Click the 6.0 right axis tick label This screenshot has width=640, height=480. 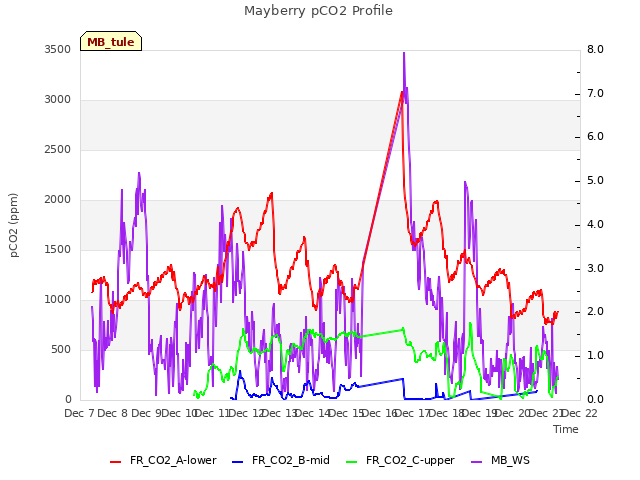[x=595, y=137]
